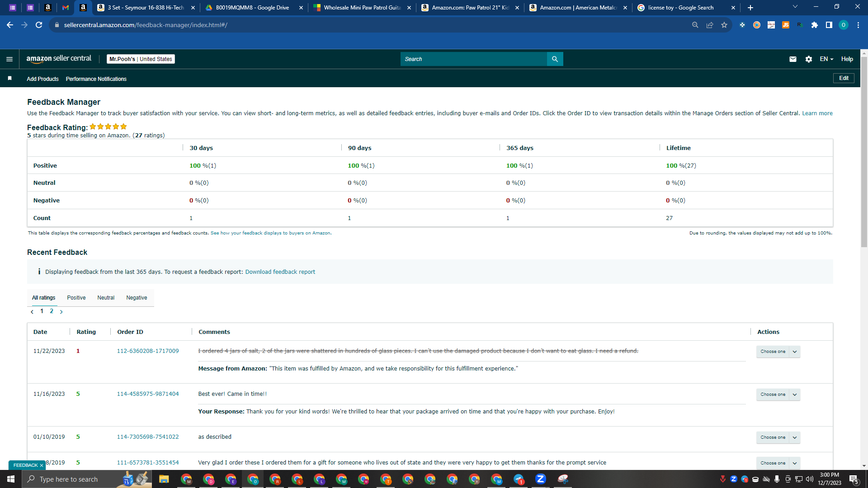Screen dimensions: 868x488
Task: Click the bookmark flag icon
Action: pyautogui.click(x=9, y=78)
